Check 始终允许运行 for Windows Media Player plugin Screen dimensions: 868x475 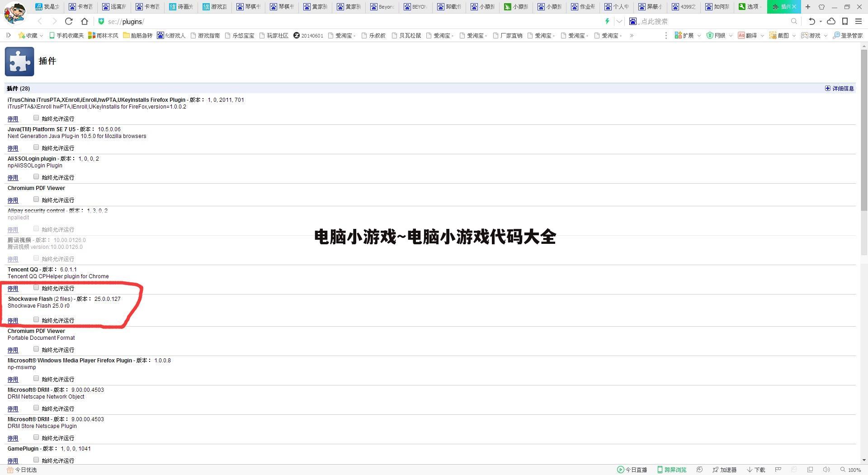click(x=36, y=379)
